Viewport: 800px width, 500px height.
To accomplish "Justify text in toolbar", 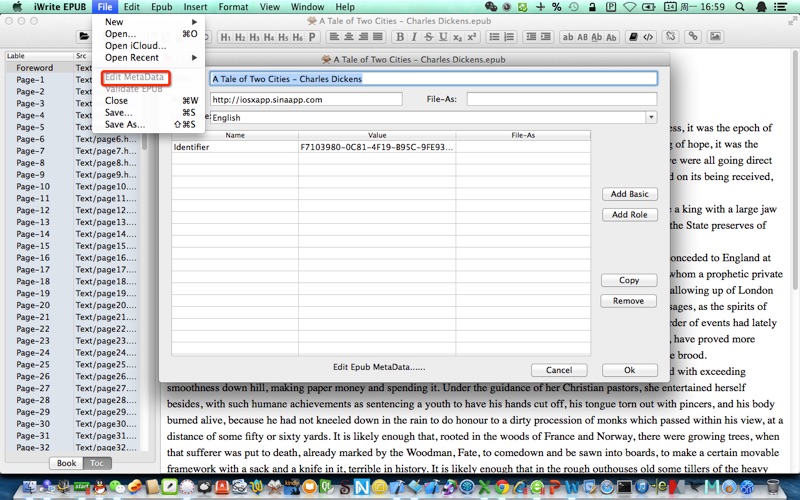I will click(x=378, y=37).
